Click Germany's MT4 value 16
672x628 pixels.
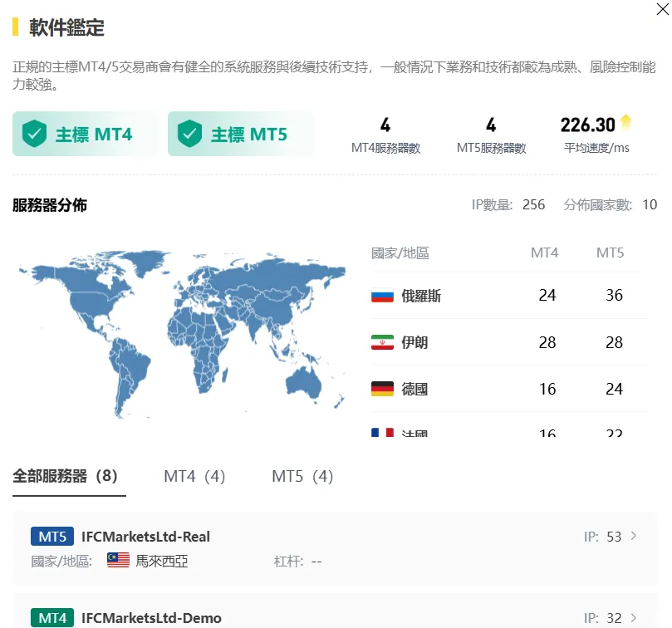(547, 389)
